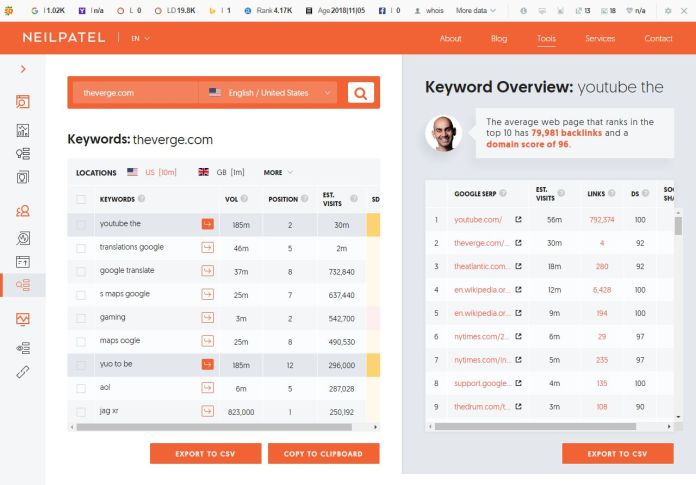This screenshot has height=485, width=696.
Task: Select the GB [1m] location tab
Action: 221,172
